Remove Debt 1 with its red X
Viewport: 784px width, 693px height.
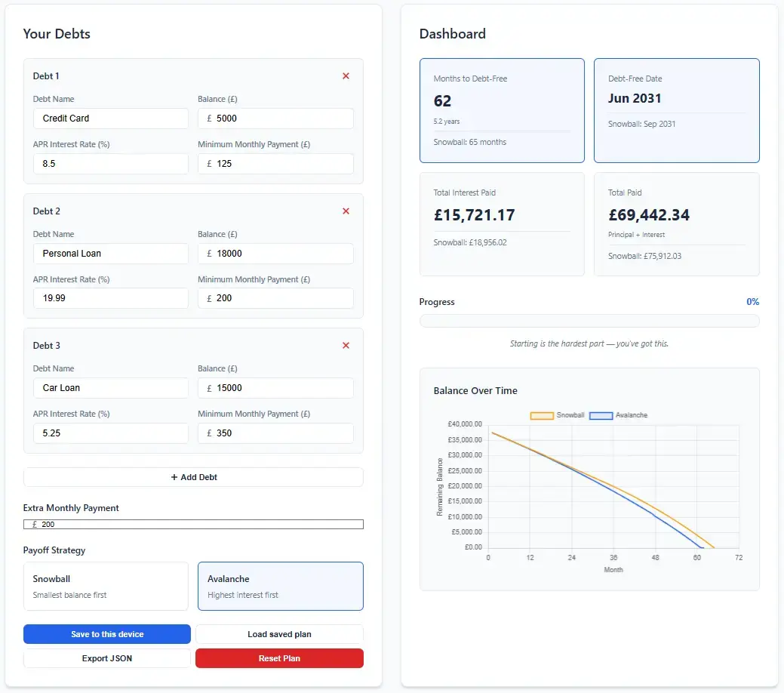pos(346,76)
